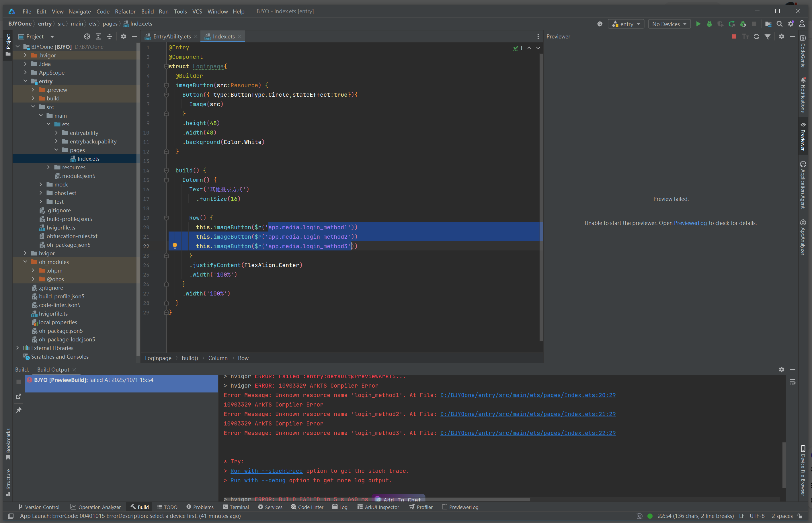This screenshot has width=812, height=523.
Task: Open the No Devices dropdown
Action: pos(669,24)
